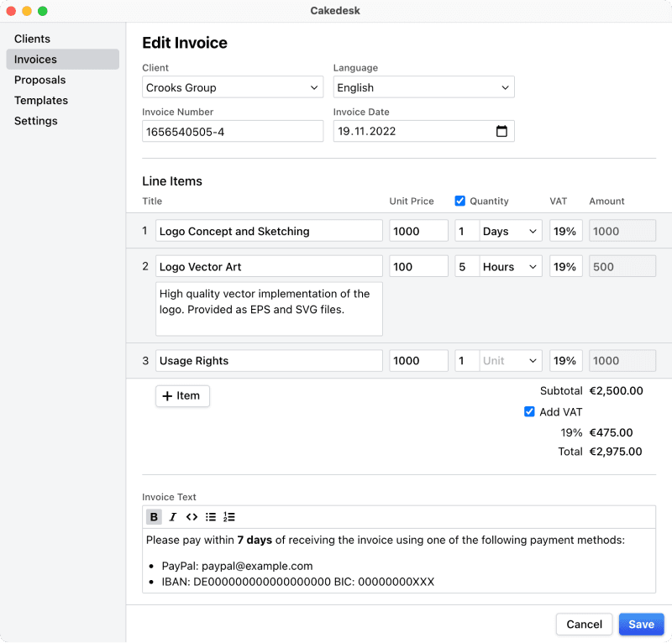Apply a bulleted list to invoice text
The image size is (672, 643).
pyautogui.click(x=210, y=516)
